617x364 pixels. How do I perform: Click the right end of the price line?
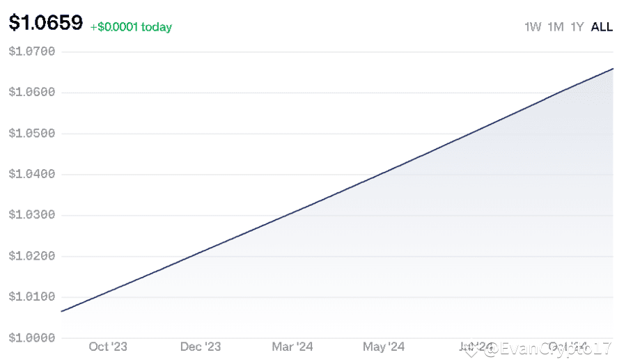(612, 69)
